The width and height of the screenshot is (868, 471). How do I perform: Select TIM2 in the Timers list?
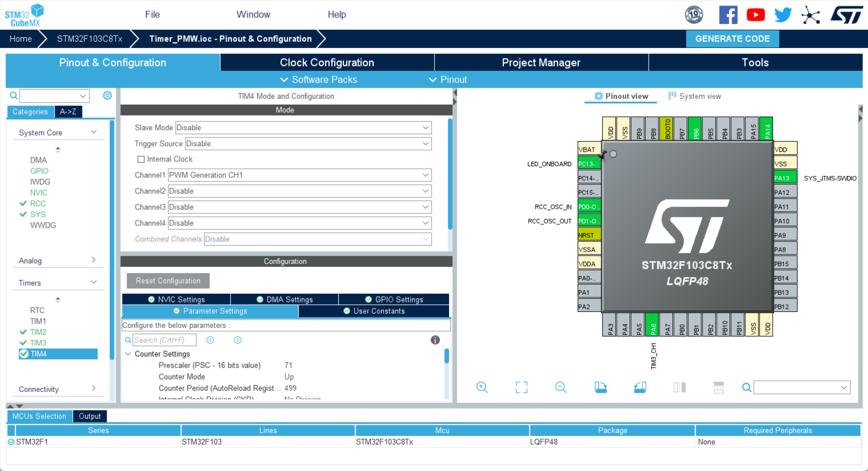point(38,332)
